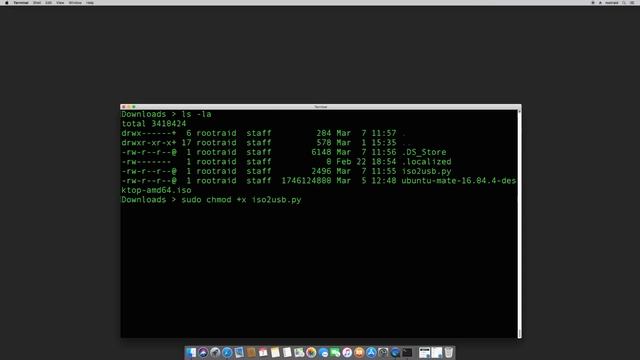The image size is (640, 360).
Task: Click the 'total 3410424' line
Action: click(154, 124)
